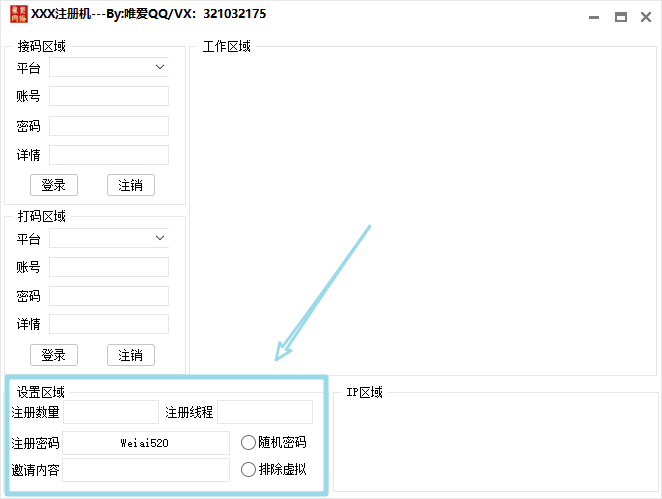Click the 工作区域 group label
The width and height of the screenshot is (662, 499).
point(227,46)
